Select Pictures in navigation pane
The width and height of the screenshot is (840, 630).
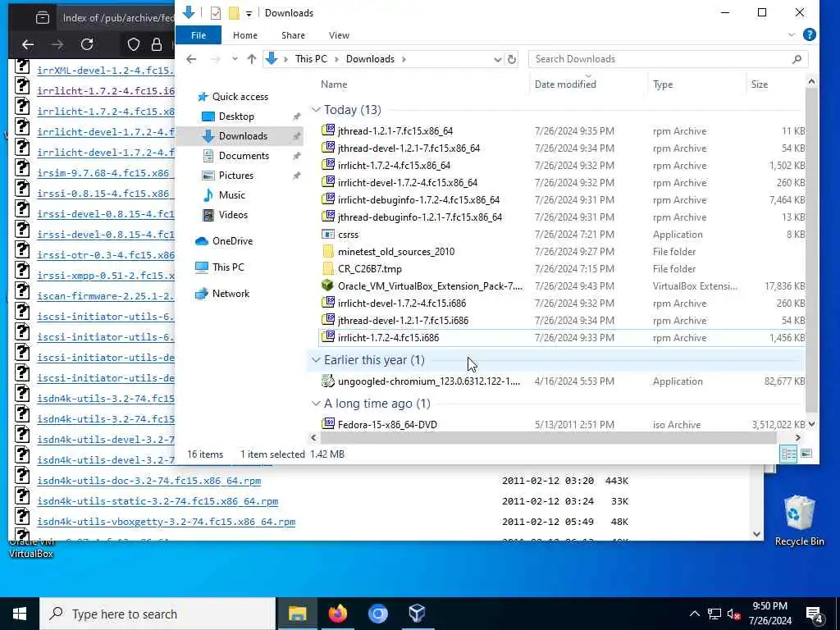click(235, 176)
